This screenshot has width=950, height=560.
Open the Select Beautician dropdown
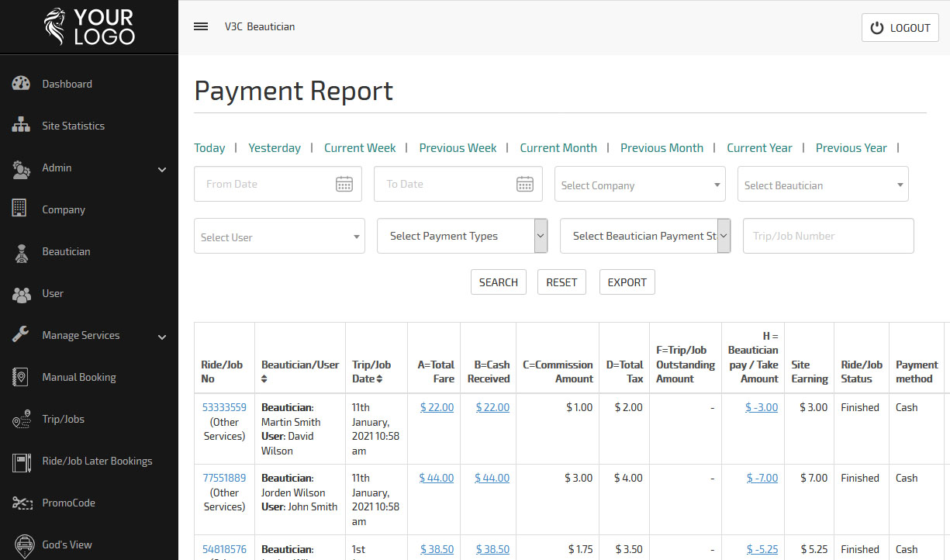click(x=823, y=185)
